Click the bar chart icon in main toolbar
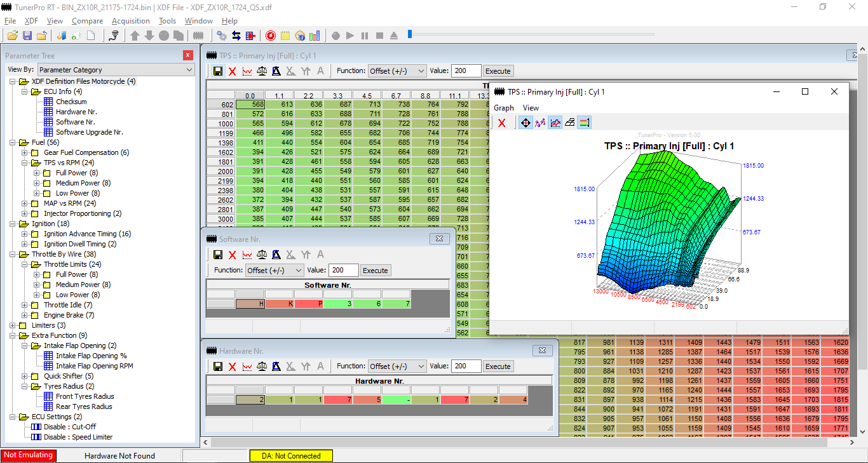The image size is (868, 463). 315,36
